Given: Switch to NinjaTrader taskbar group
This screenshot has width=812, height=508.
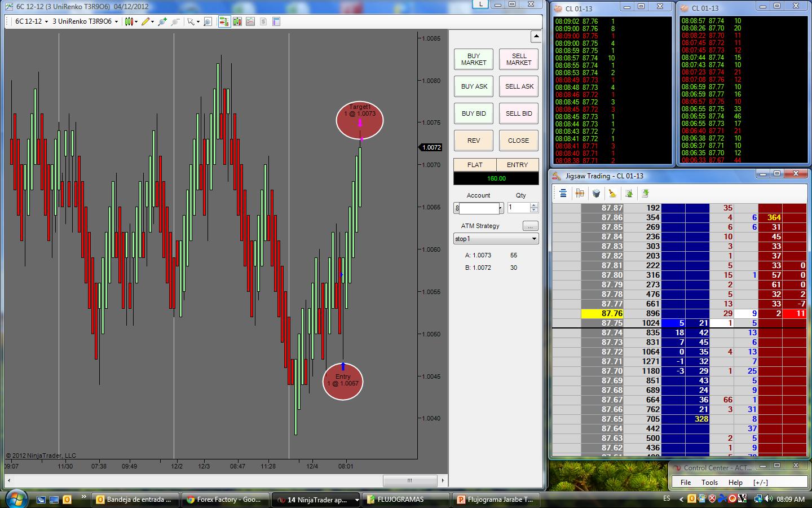Looking at the screenshot, I should point(316,500).
